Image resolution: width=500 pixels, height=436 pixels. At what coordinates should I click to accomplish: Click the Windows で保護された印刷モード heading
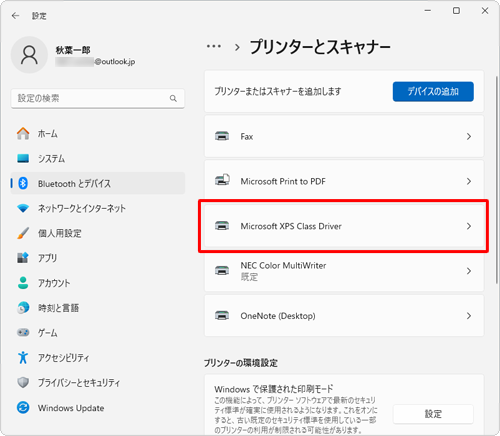pyautogui.click(x=274, y=389)
